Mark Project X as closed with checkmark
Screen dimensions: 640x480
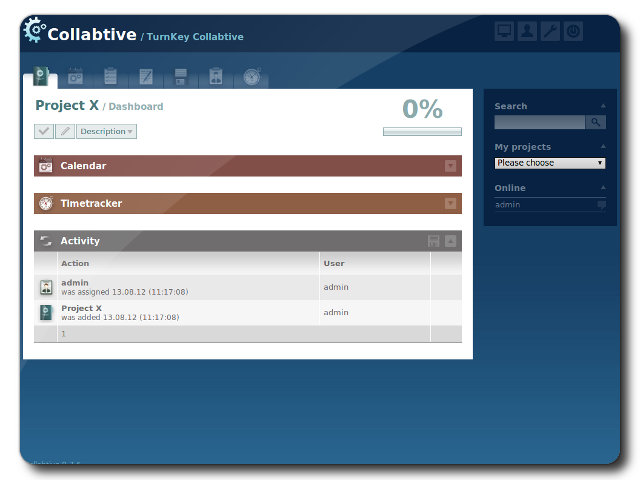tap(44, 131)
